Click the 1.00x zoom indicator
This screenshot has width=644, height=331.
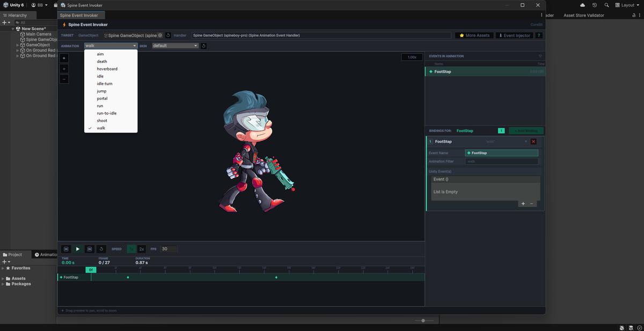(412, 57)
